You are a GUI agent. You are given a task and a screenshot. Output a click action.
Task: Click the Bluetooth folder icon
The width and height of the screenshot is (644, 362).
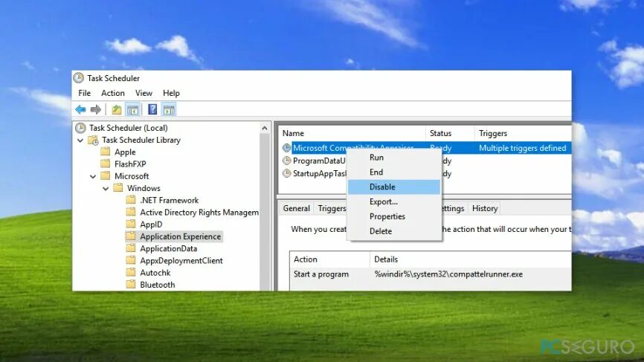pos(131,285)
